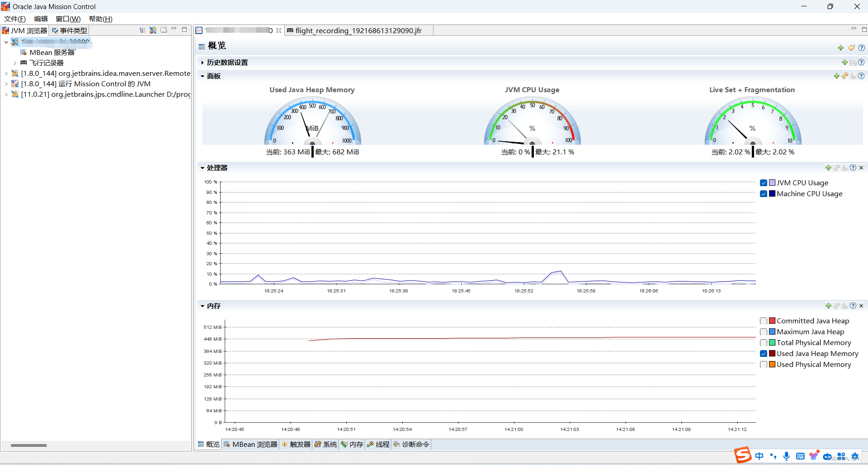Click the Committed Java Heap red color swatch
Image resolution: width=868 pixels, height=465 pixels.
coord(772,321)
